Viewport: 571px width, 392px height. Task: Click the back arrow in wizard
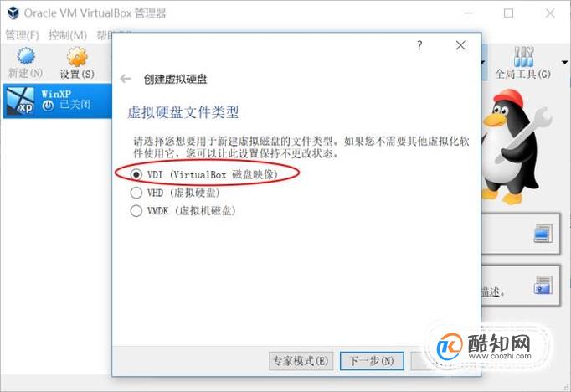[126, 79]
